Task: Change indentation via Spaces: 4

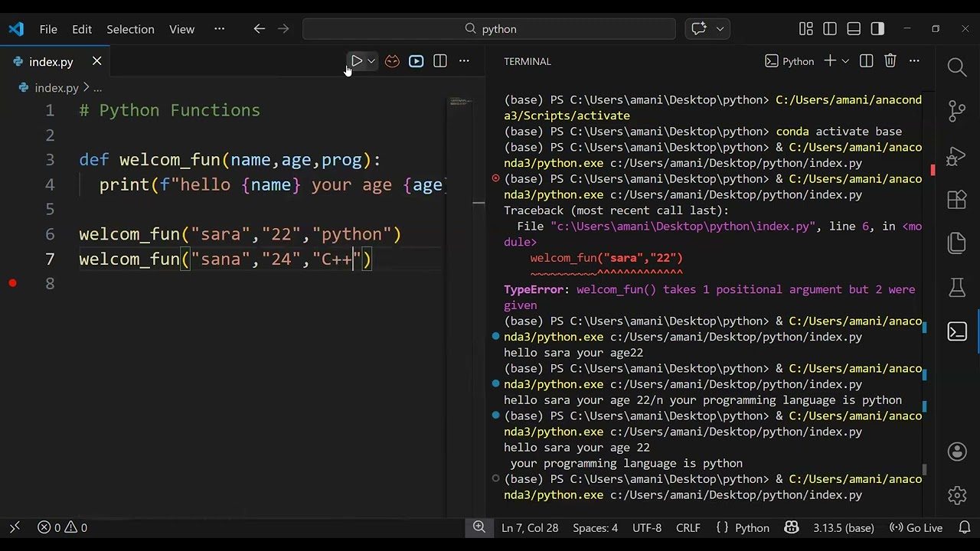Action: (595, 528)
